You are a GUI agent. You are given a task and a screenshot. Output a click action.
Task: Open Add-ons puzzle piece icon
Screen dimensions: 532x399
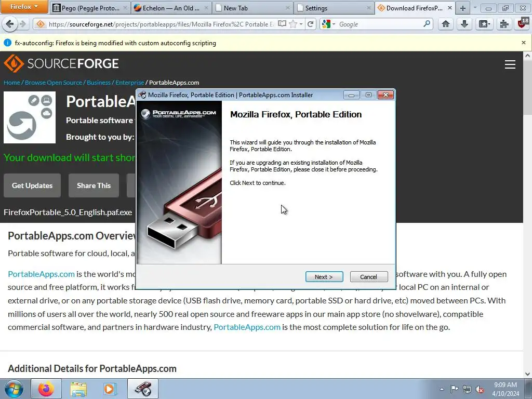pos(504,24)
